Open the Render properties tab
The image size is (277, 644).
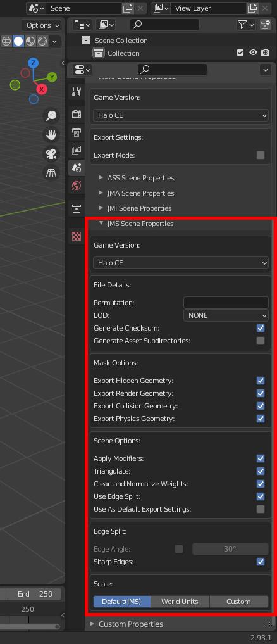[x=77, y=114]
